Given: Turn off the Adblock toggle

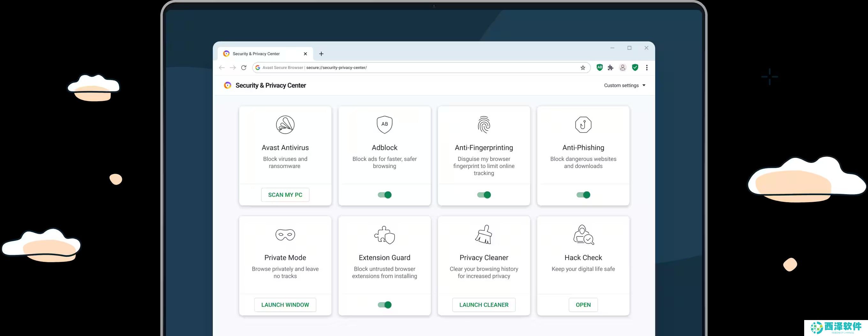Looking at the screenshot, I should (x=385, y=195).
